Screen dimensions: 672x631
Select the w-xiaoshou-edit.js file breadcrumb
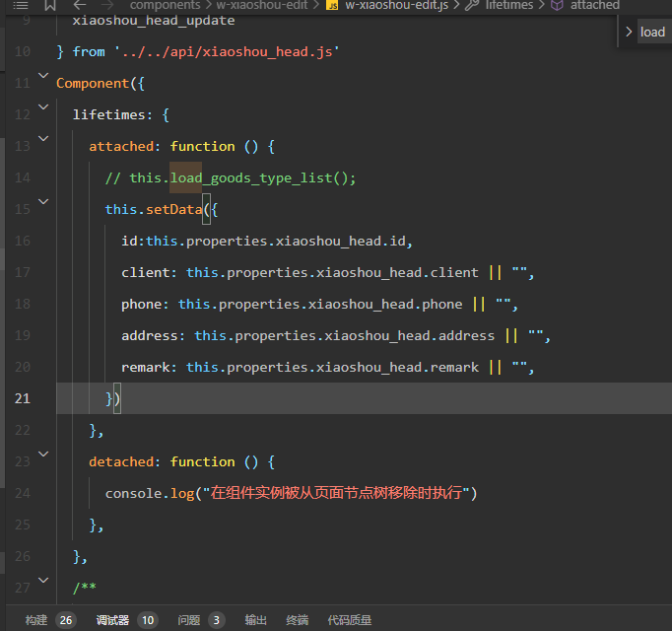click(396, 5)
